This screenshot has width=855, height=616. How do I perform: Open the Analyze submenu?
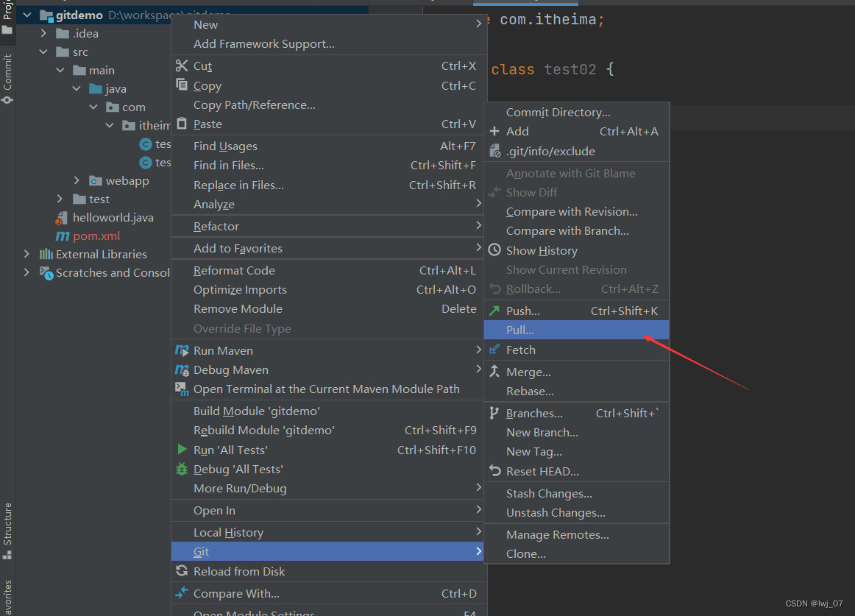pos(329,204)
